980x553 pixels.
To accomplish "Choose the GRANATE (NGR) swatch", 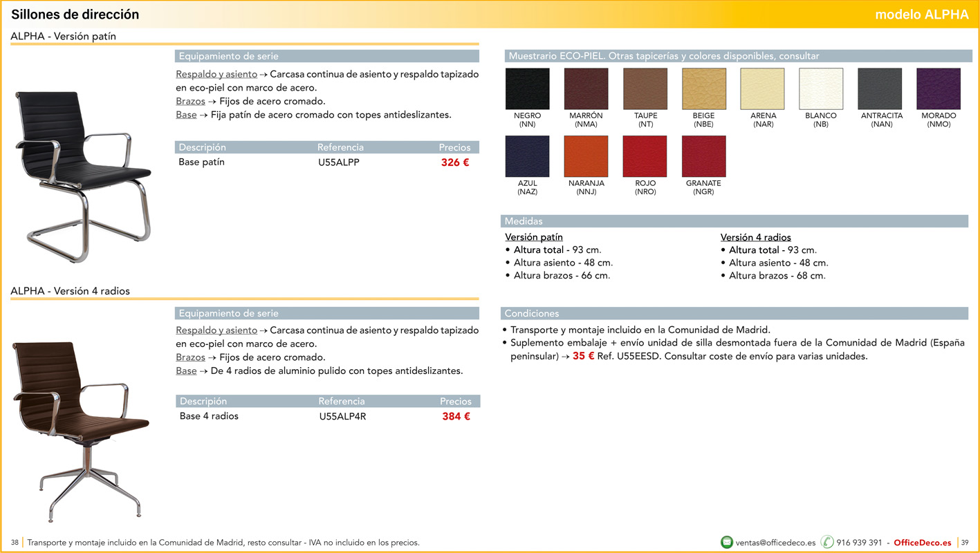I will click(x=704, y=156).
